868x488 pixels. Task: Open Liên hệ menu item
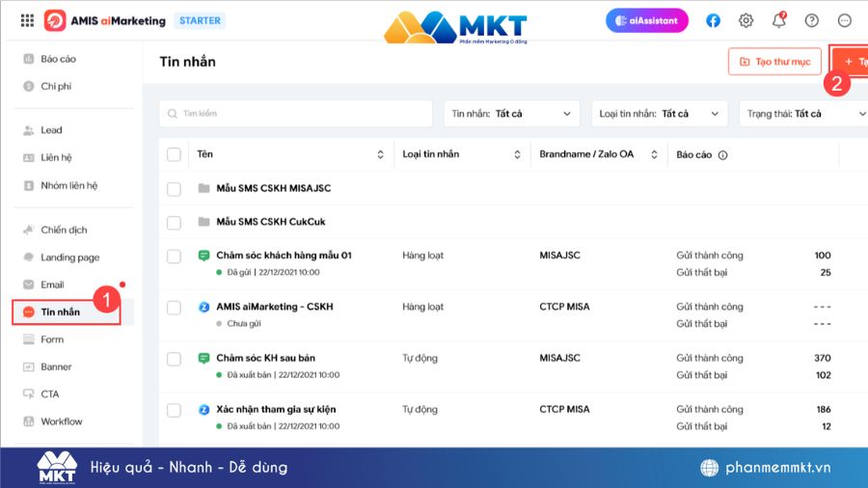click(x=56, y=158)
